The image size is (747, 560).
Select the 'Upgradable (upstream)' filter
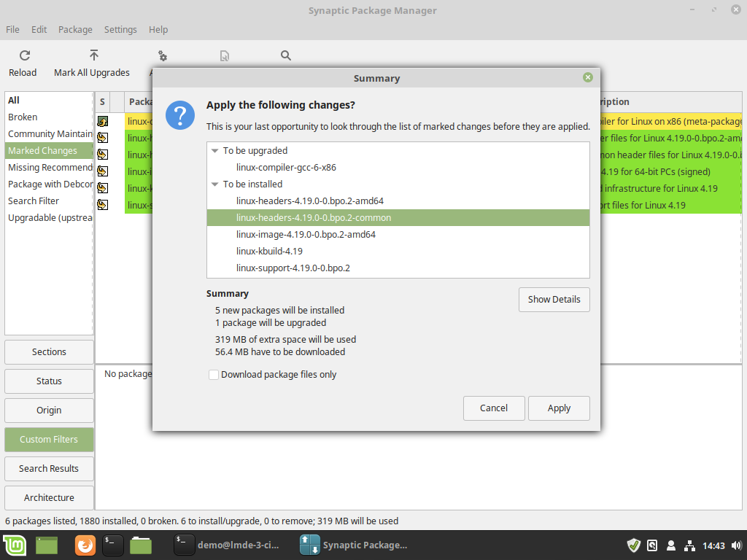49,217
